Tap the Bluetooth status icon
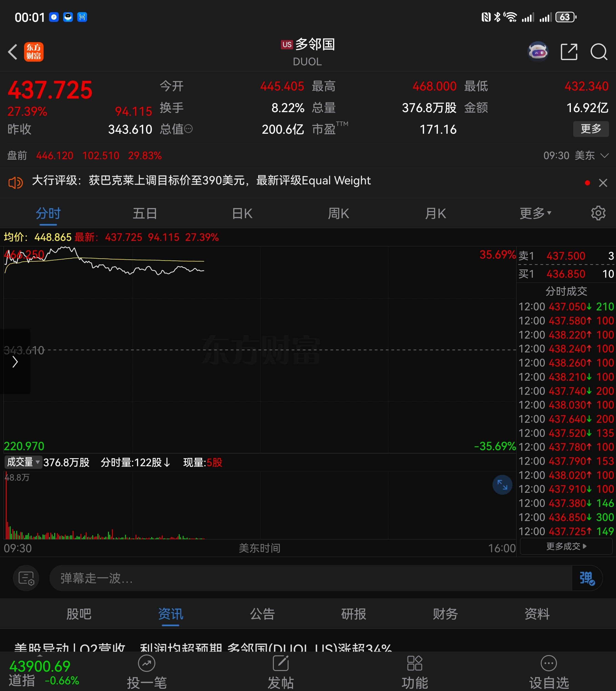 (x=497, y=17)
